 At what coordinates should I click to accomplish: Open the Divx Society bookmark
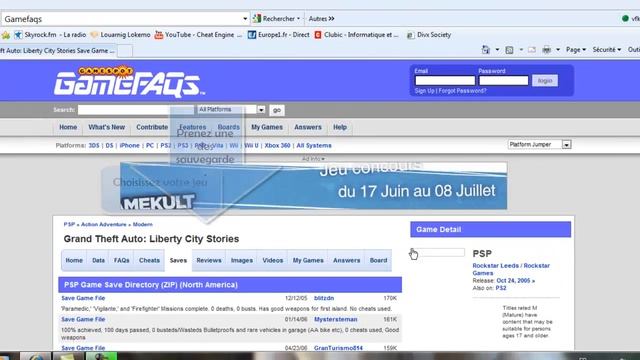(x=429, y=35)
